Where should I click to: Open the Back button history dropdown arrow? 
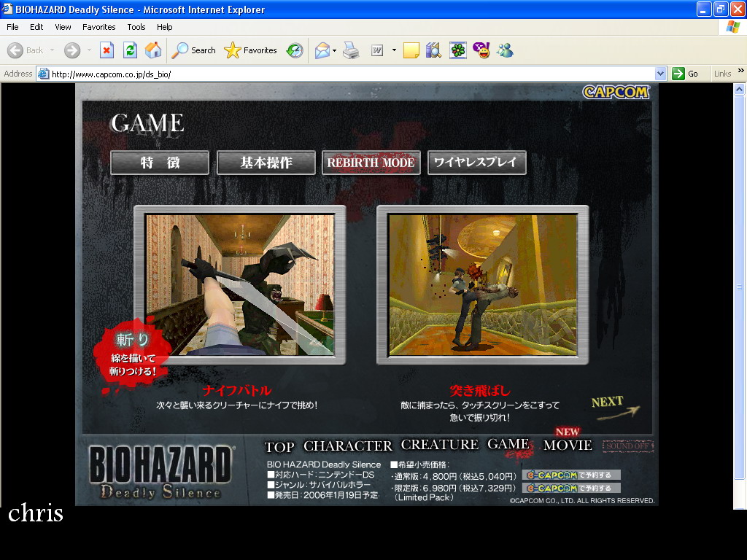pyautogui.click(x=52, y=50)
